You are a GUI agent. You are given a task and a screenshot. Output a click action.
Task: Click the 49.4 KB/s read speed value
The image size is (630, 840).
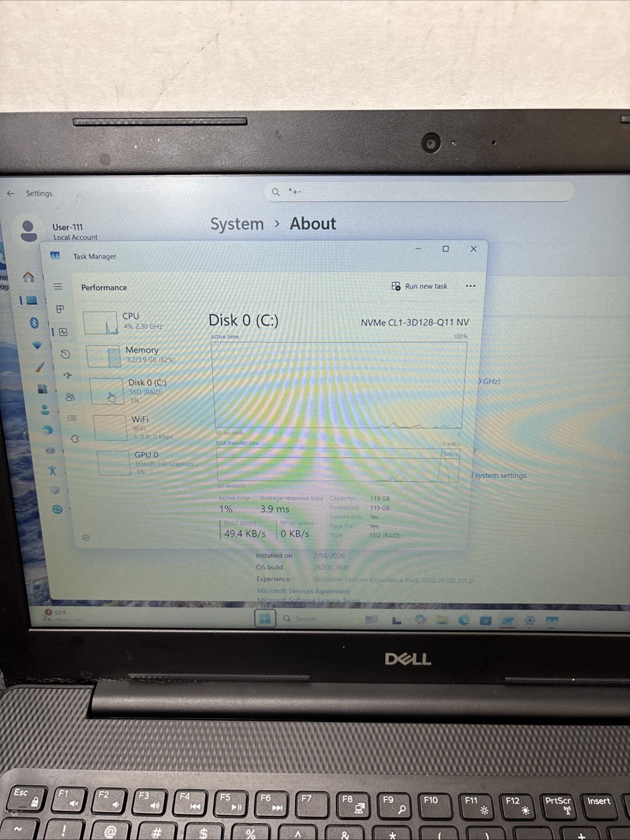click(x=245, y=534)
